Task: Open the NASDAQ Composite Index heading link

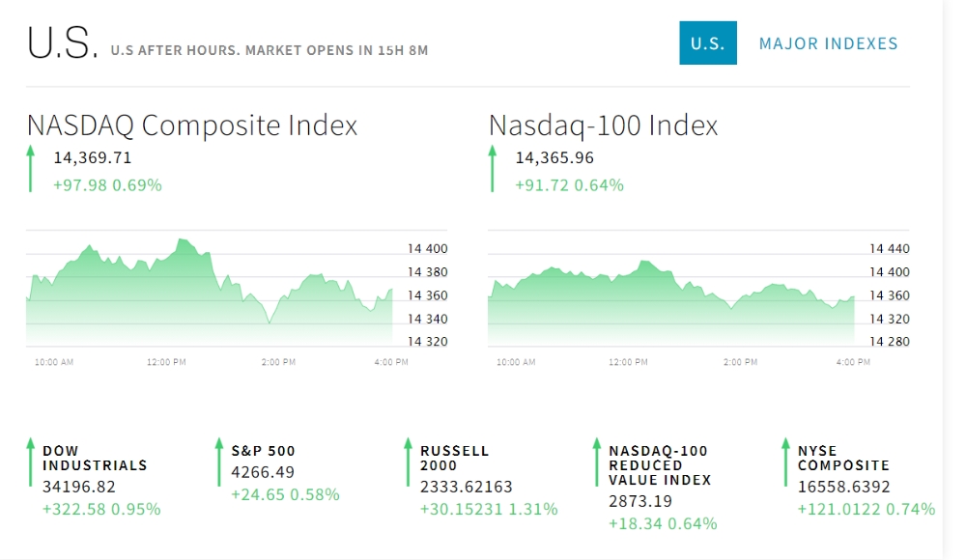Action: (x=192, y=126)
